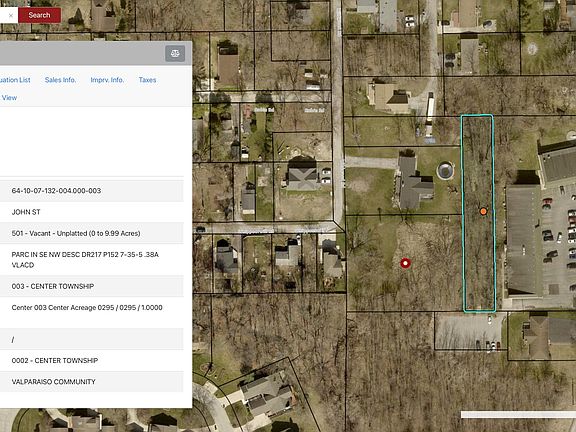Screen dimensions: 576x432
Task: Open the Valuation List tab
Action: 15,80
